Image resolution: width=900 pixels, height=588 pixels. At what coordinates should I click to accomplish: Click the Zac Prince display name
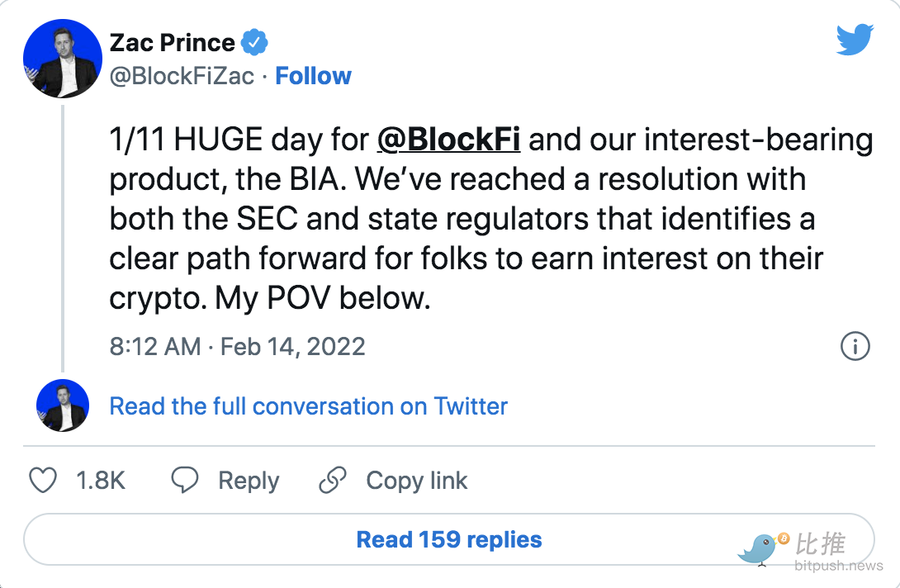173,43
